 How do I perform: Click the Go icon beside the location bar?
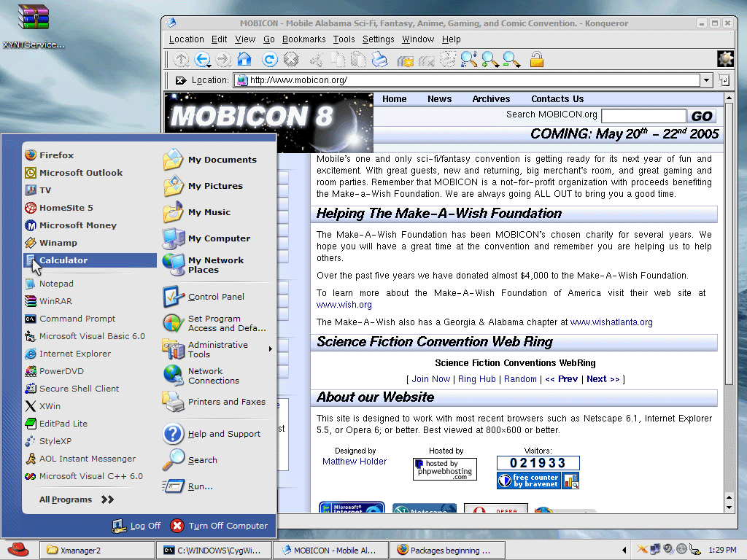coord(724,80)
